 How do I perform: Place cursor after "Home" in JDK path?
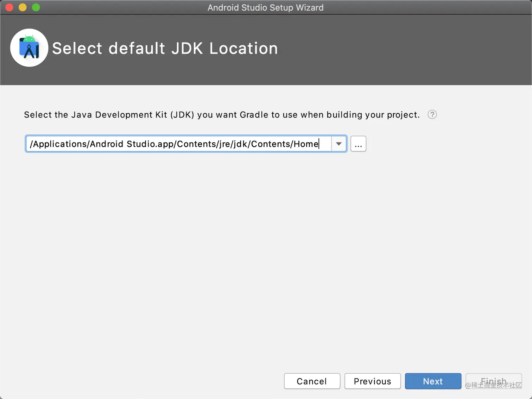click(x=319, y=144)
